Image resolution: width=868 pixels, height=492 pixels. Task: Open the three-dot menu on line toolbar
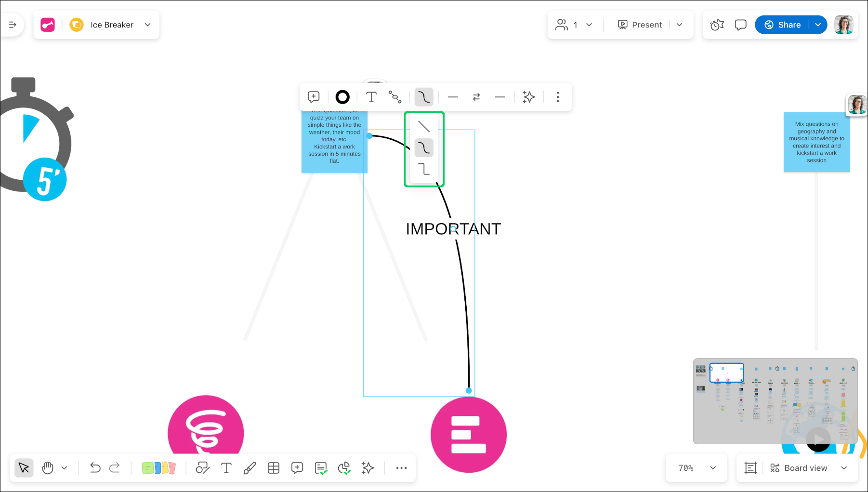point(557,97)
